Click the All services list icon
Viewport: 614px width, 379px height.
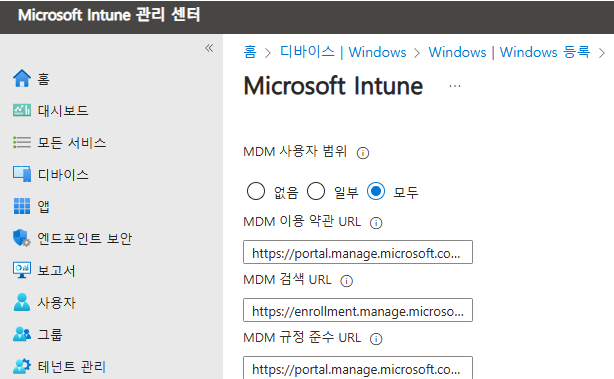pyautogui.click(x=22, y=143)
